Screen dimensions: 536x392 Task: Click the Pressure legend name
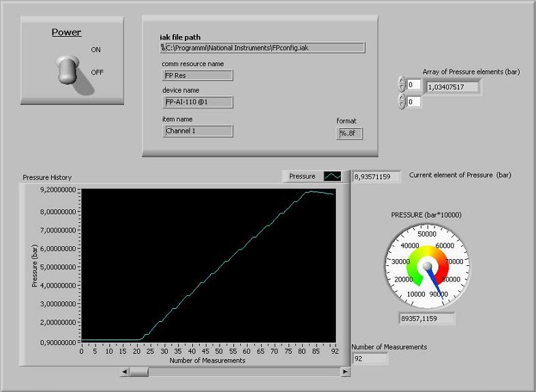tap(302, 177)
